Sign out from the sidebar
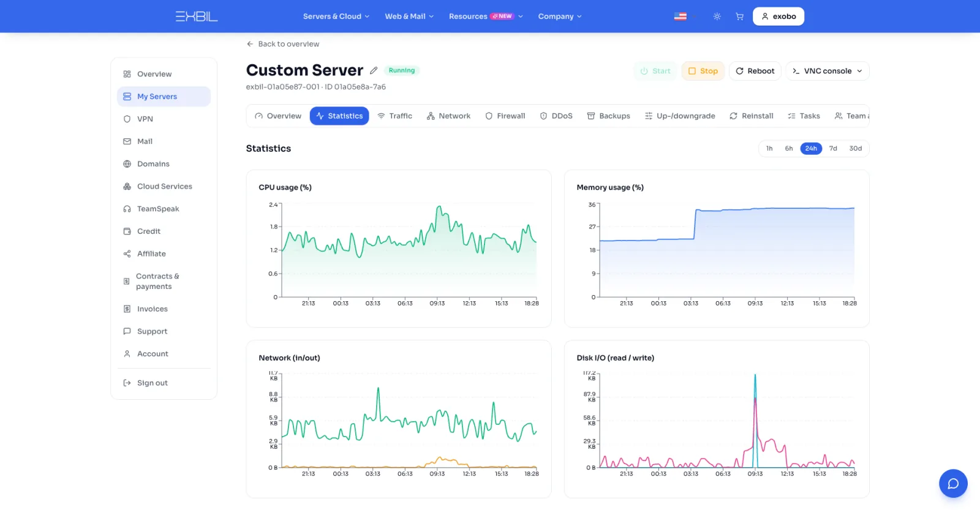This screenshot has height=510, width=980. click(164, 383)
